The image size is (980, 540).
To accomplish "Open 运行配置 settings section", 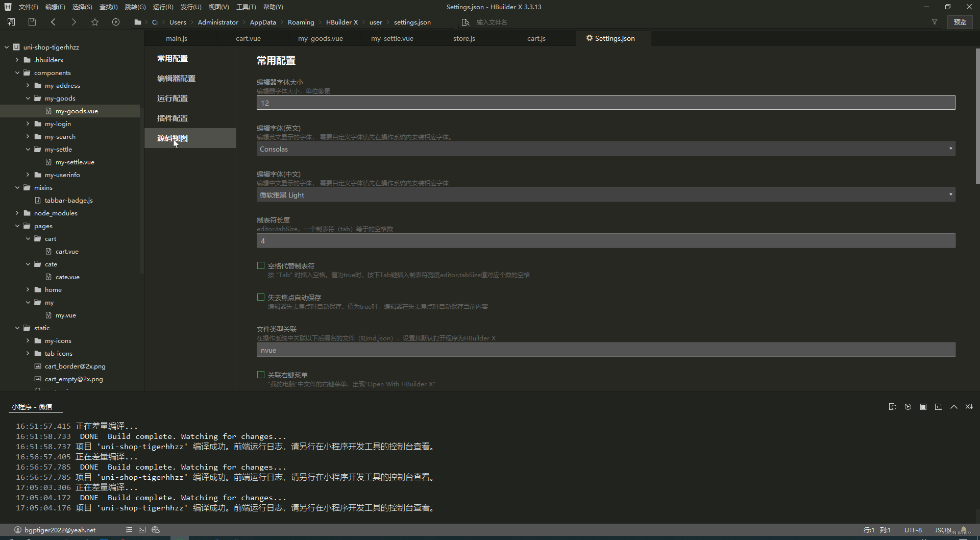I will 173,98.
